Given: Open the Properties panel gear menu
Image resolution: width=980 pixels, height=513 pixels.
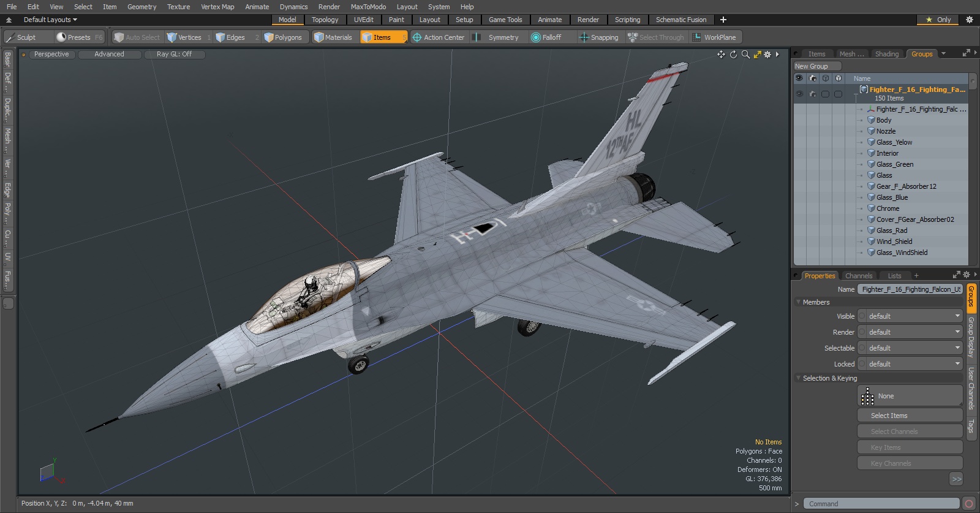Looking at the screenshot, I should [967, 275].
